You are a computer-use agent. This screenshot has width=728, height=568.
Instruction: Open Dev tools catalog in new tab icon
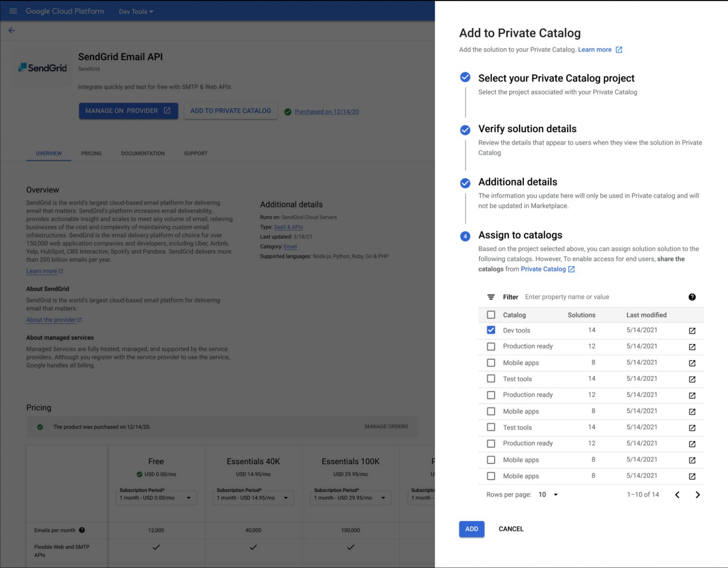click(x=692, y=331)
